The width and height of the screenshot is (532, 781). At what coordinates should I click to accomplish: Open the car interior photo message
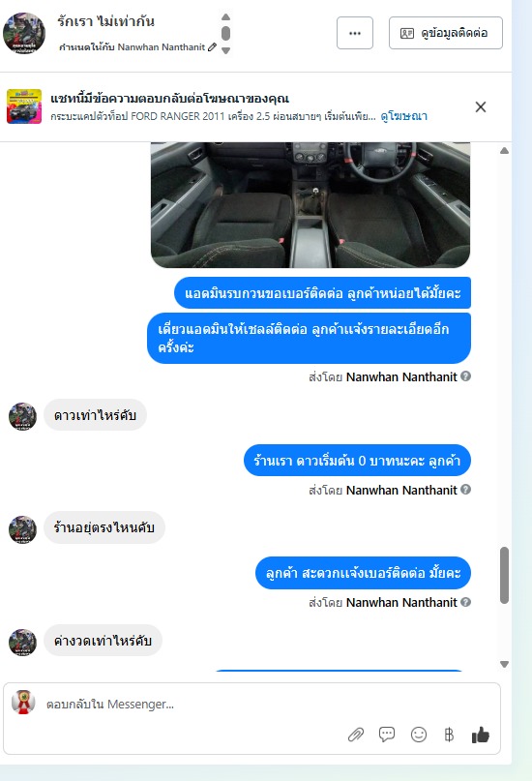[x=310, y=205]
